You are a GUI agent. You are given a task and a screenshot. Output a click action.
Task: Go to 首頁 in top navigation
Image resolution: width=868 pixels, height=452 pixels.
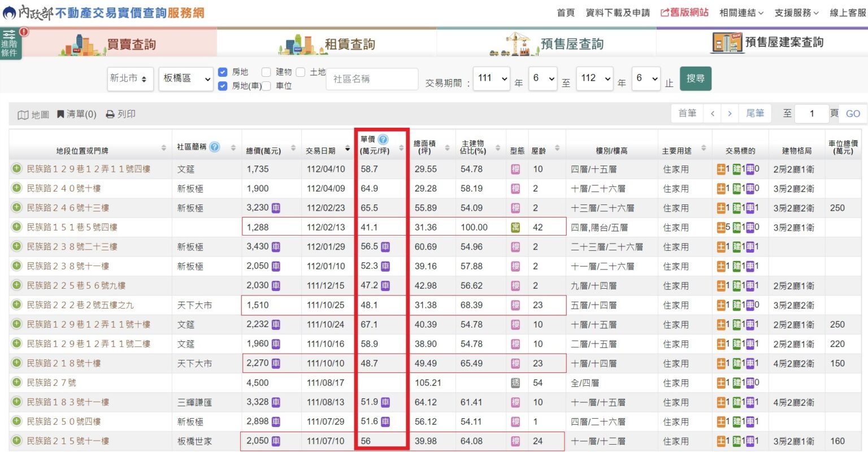[x=566, y=12]
